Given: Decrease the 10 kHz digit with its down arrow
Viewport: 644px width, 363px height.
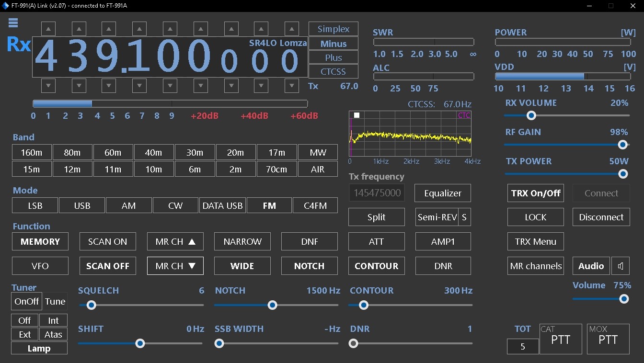Looking at the screenshot, I should tap(170, 86).
